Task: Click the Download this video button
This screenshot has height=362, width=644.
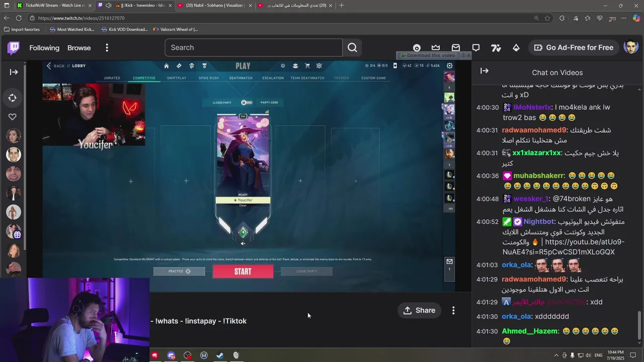Action: [x=428, y=55]
